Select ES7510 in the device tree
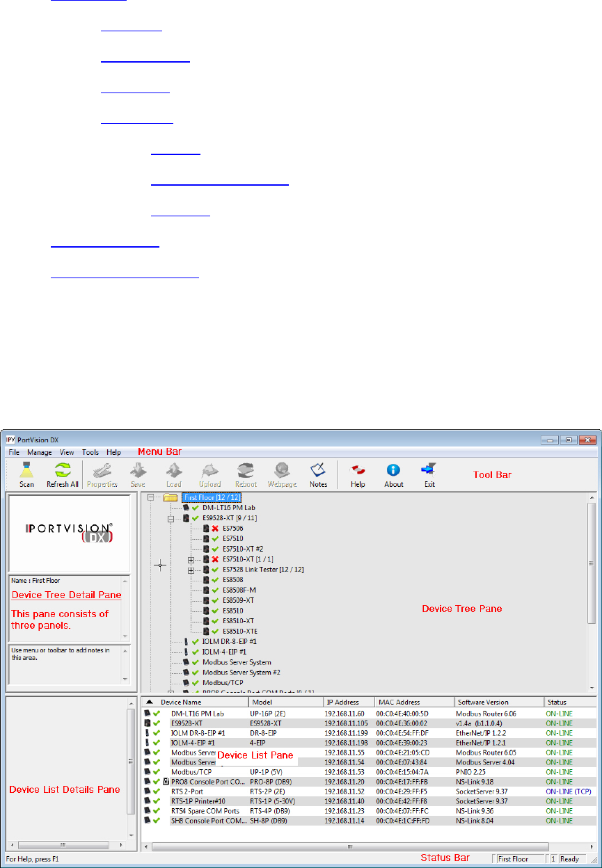 233,539
